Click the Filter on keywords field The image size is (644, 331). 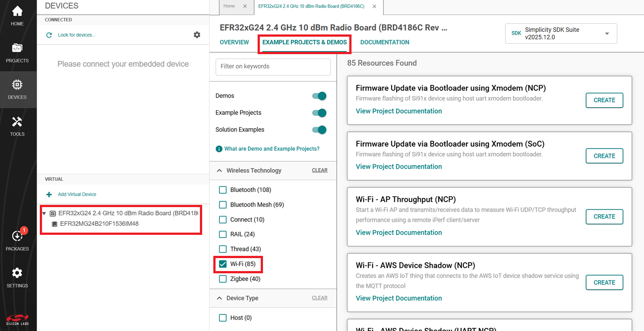point(273,67)
